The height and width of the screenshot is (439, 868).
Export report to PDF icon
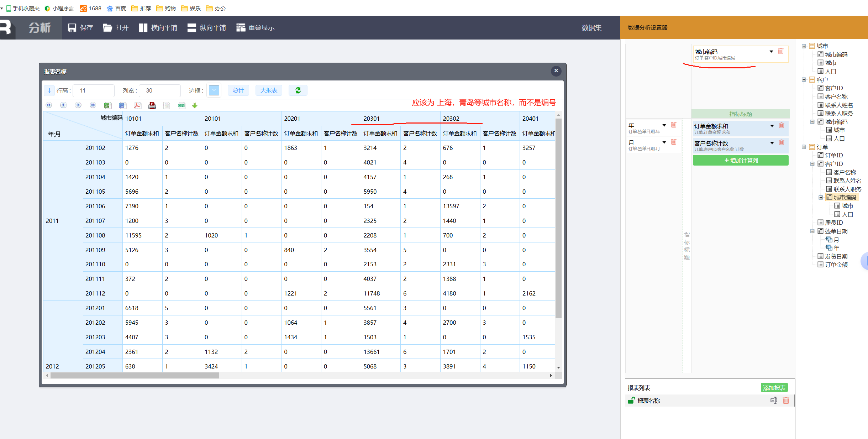[x=137, y=105]
